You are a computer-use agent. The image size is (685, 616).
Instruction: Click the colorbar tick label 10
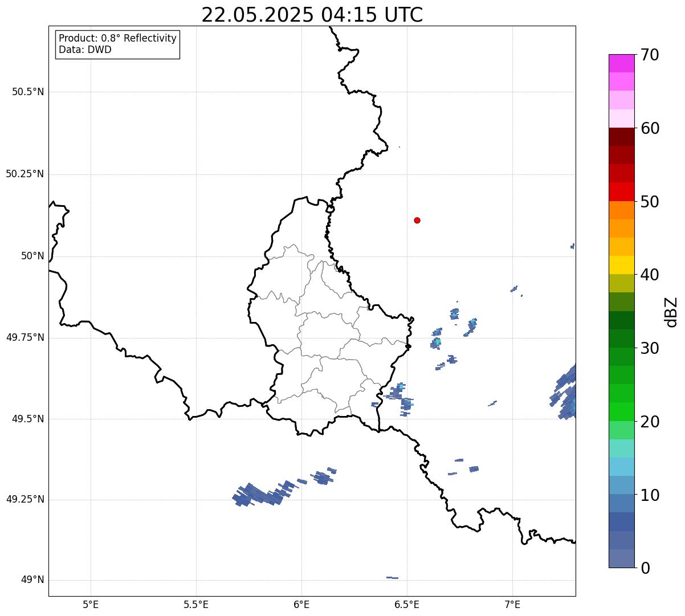650,495
